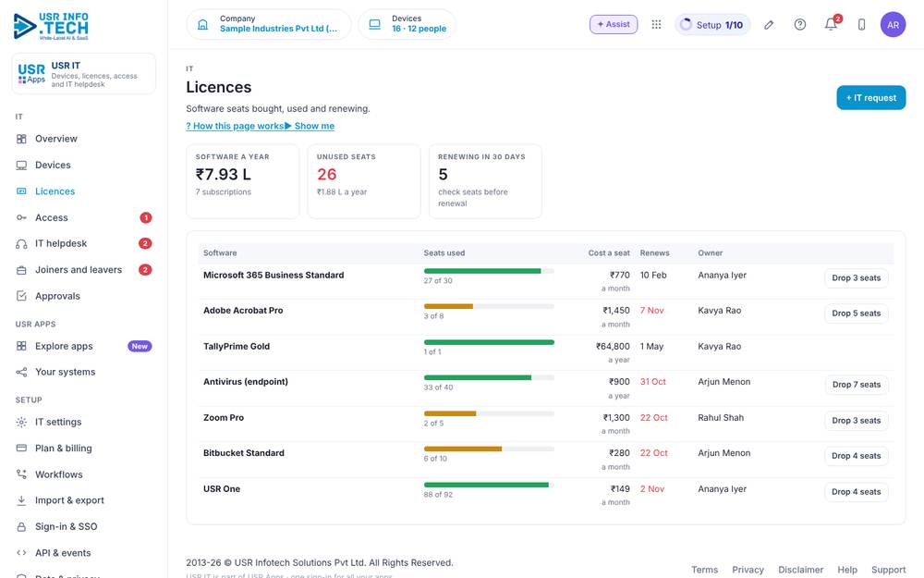Screen dimensions: 924x578
Task: Click the Renewing in 30 Days card
Action: pyautogui.click(x=486, y=181)
